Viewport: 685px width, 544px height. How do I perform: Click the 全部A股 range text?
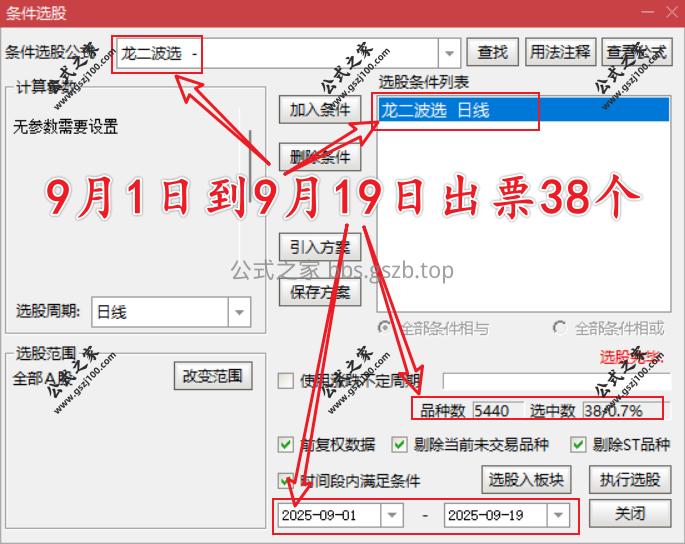pos(42,378)
